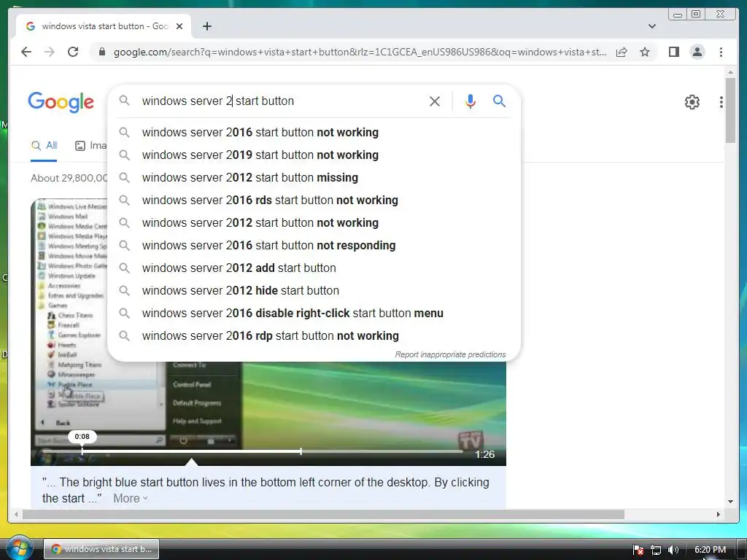
Task: Choose 'disable right-click start button menu' suggestion
Action: point(314,314)
